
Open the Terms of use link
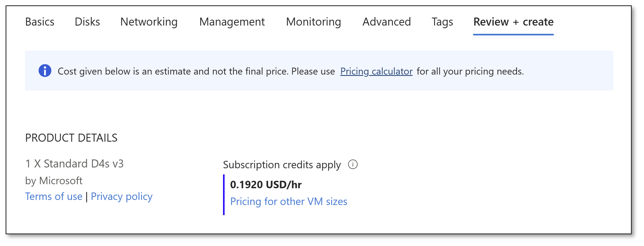pos(54,196)
